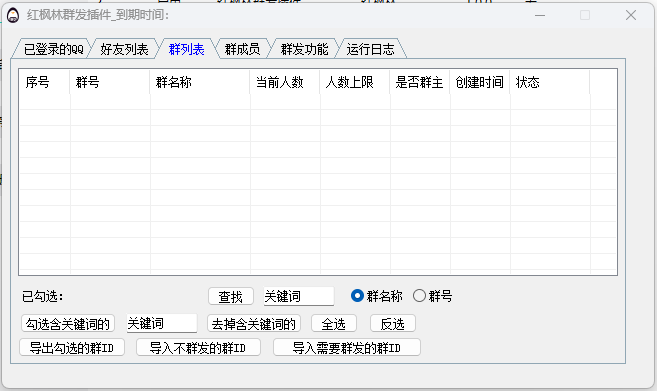Minimize the 红枫林群发插件 window
The image size is (657, 391).
(540, 16)
